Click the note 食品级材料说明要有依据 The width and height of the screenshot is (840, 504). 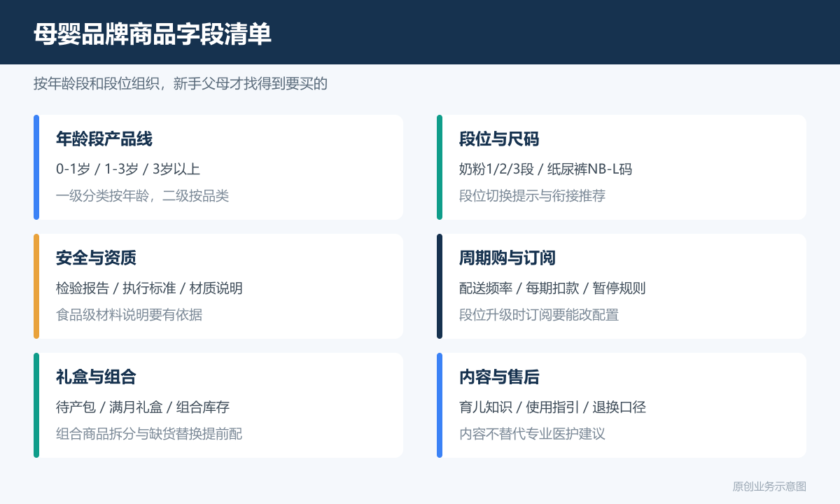pos(129,314)
